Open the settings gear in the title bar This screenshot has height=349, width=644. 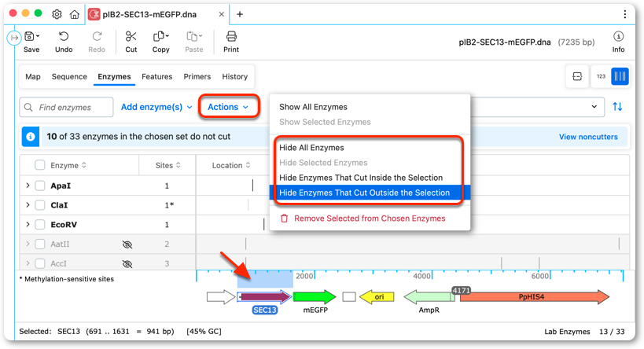pos(57,14)
